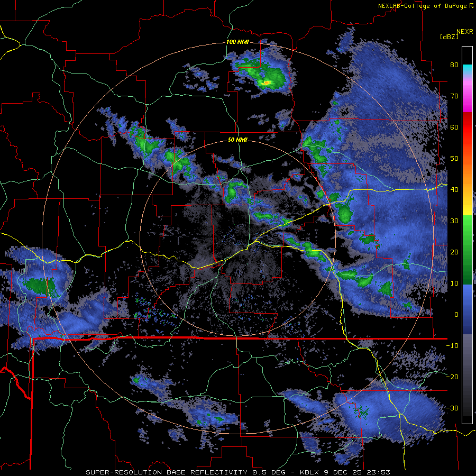Click the 10 label on dBZ scale

tap(454, 283)
